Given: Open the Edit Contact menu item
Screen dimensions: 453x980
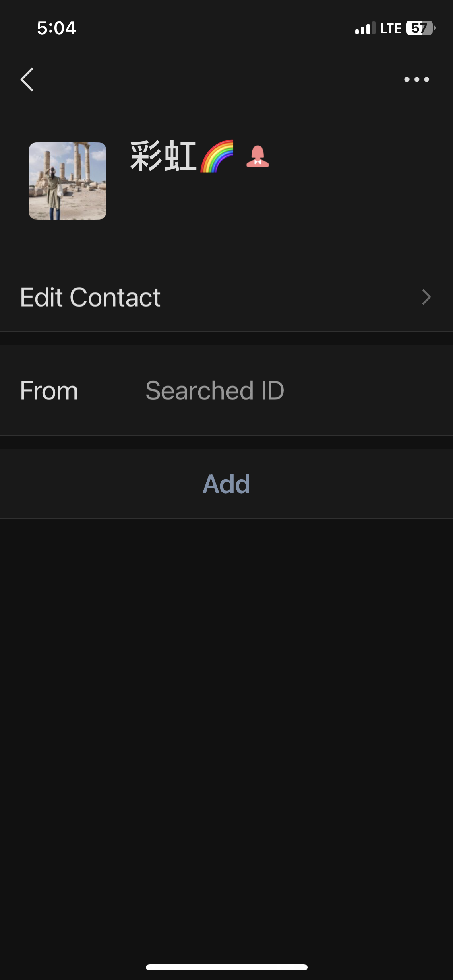Looking at the screenshot, I should 91,297.
